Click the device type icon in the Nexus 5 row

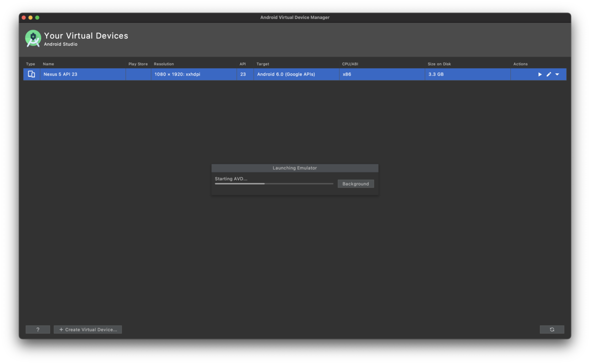coord(31,74)
